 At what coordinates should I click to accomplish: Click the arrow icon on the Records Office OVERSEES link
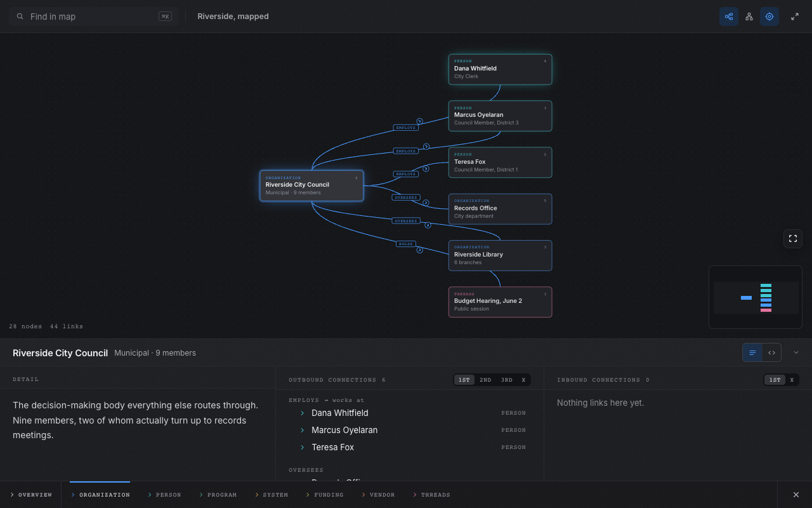click(426, 203)
